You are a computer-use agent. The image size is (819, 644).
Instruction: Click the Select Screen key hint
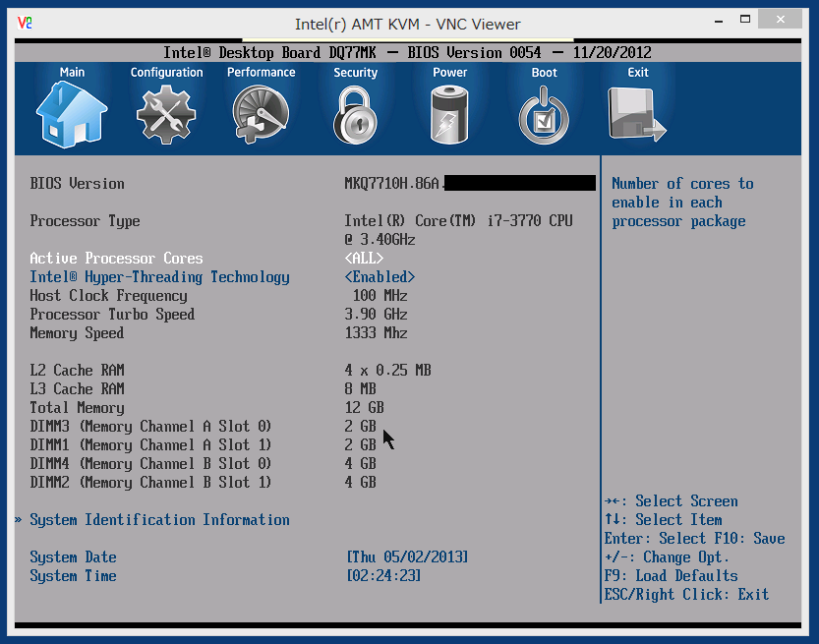(x=672, y=500)
